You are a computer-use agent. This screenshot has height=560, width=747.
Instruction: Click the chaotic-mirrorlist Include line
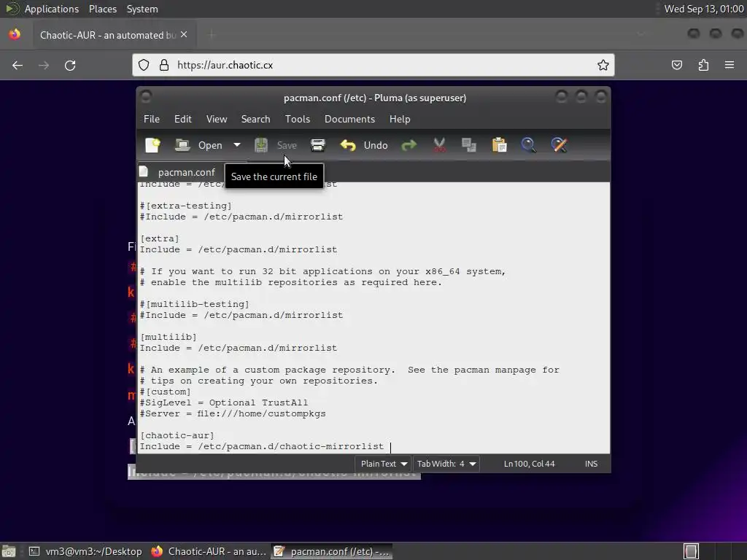tap(262, 446)
